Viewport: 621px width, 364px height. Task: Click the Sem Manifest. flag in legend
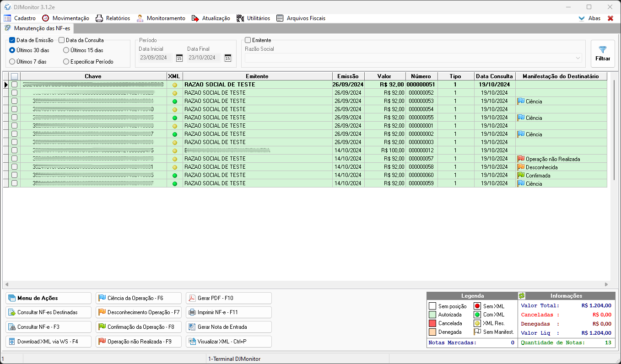(x=477, y=332)
